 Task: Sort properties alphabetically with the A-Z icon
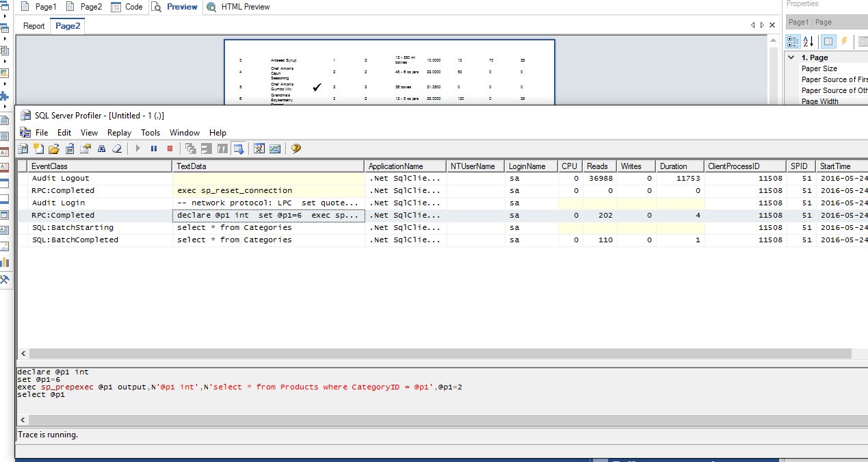(x=808, y=41)
